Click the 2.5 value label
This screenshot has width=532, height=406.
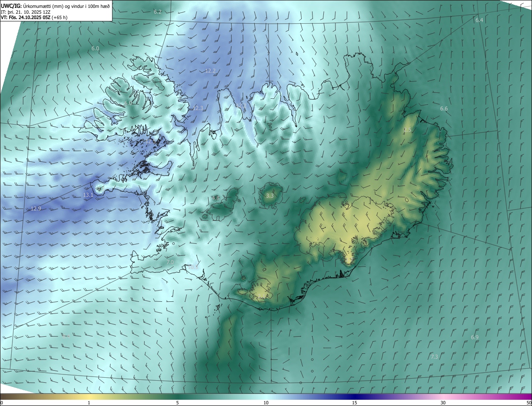(407, 130)
